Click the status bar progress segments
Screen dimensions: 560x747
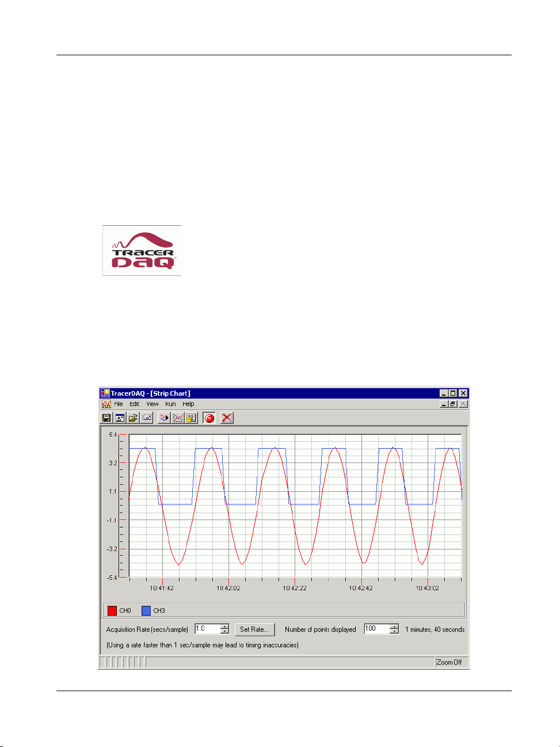(x=123, y=662)
